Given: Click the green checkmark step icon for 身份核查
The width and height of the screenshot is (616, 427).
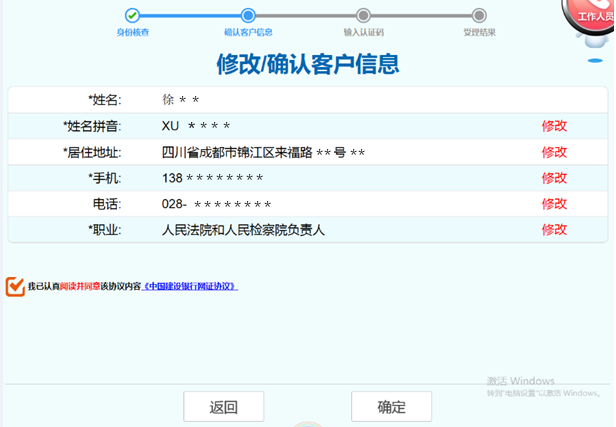Looking at the screenshot, I should (x=132, y=15).
